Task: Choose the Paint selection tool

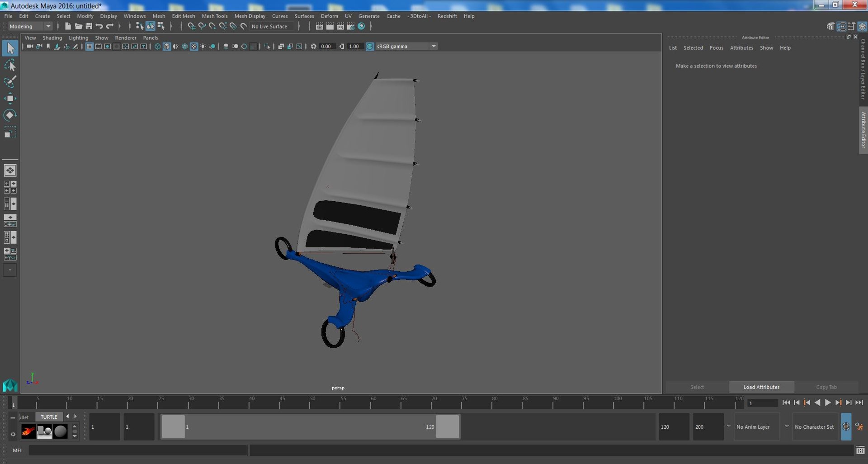Action: tap(10, 82)
